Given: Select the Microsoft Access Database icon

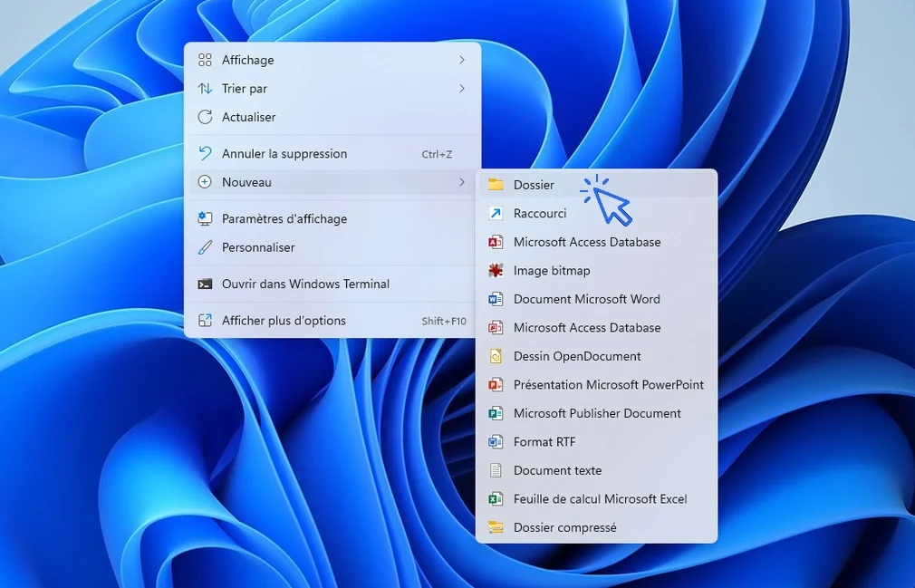Looking at the screenshot, I should (x=496, y=242).
